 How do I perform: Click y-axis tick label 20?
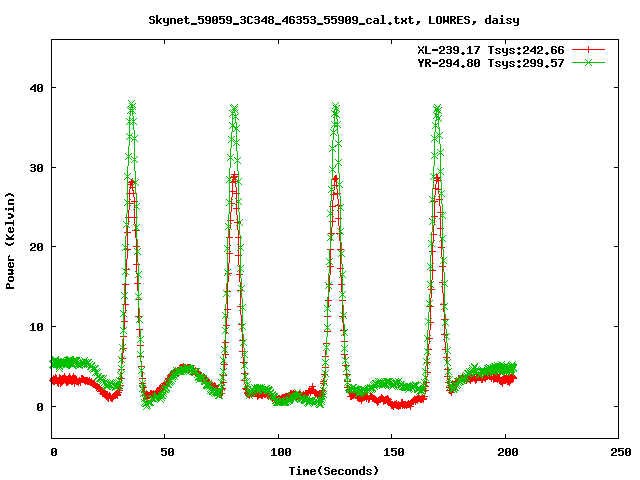point(36,247)
